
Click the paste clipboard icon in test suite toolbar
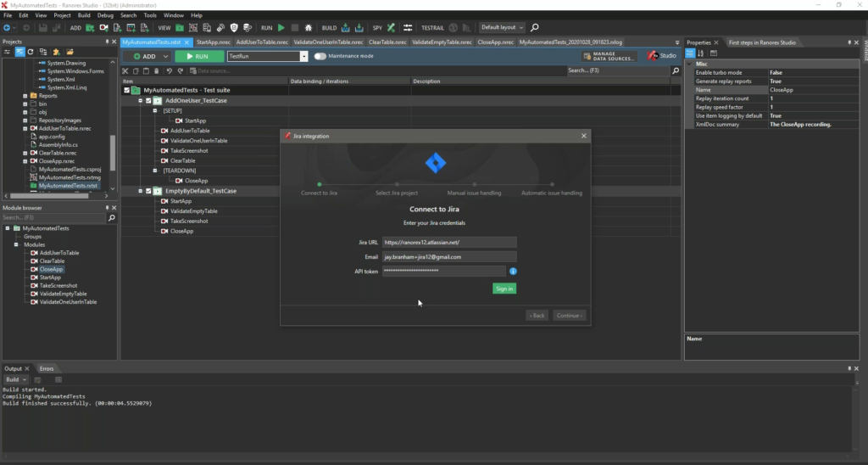[x=146, y=71]
